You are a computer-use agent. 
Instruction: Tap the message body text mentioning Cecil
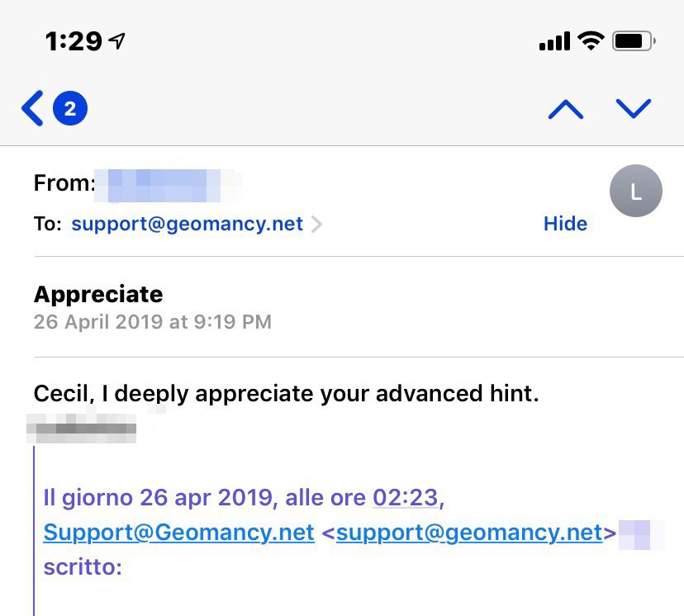286,394
